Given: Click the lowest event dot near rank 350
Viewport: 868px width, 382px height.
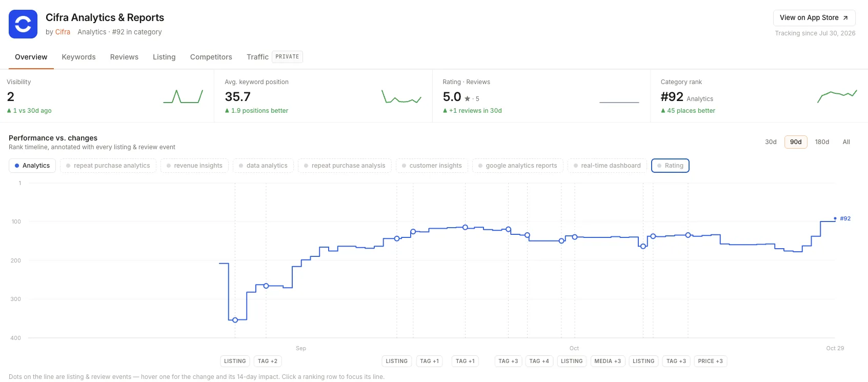Looking at the screenshot, I should click(x=235, y=320).
